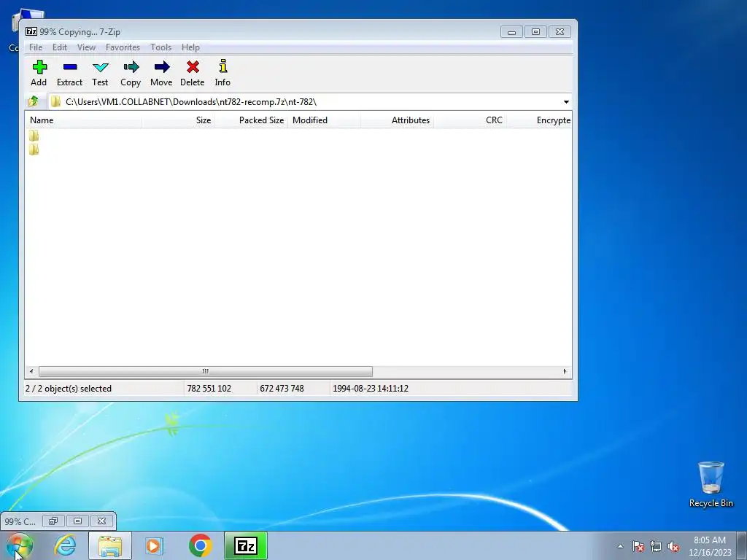Select the Recycle Bin desktop icon
Image resolution: width=747 pixels, height=560 pixels.
tap(711, 484)
